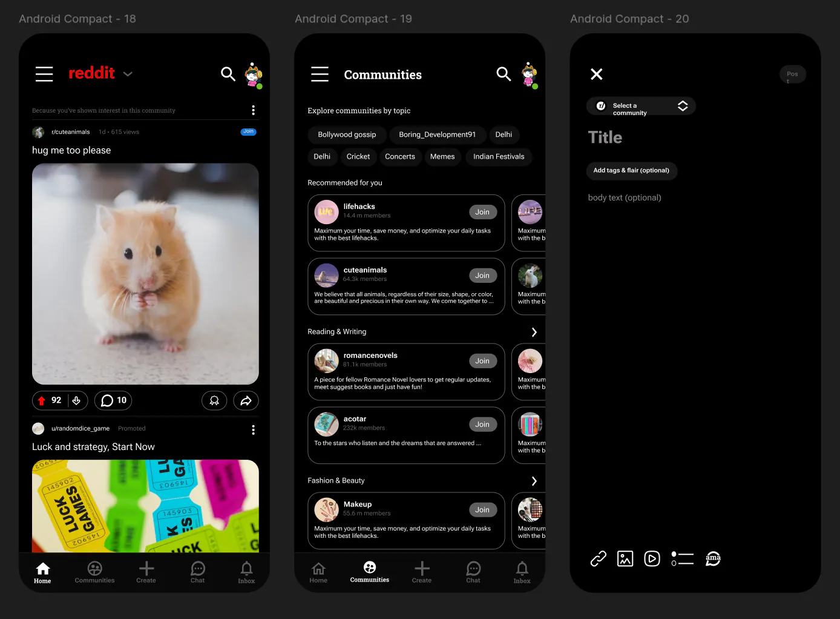Open Select a community dropdown
The width and height of the screenshot is (840, 619).
click(x=641, y=106)
